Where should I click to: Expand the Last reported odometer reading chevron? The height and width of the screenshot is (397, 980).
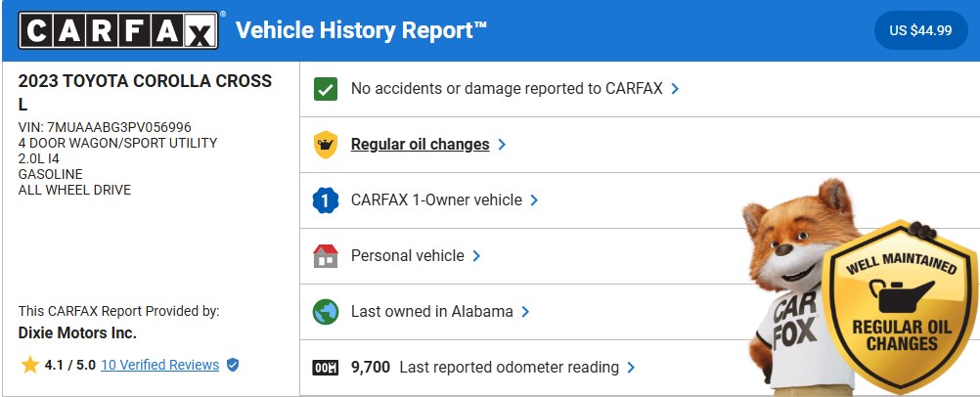coord(631,367)
